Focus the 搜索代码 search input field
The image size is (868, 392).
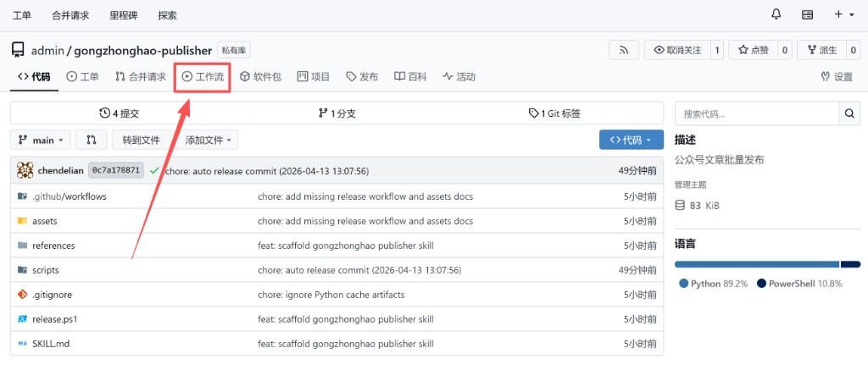click(756, 113)
